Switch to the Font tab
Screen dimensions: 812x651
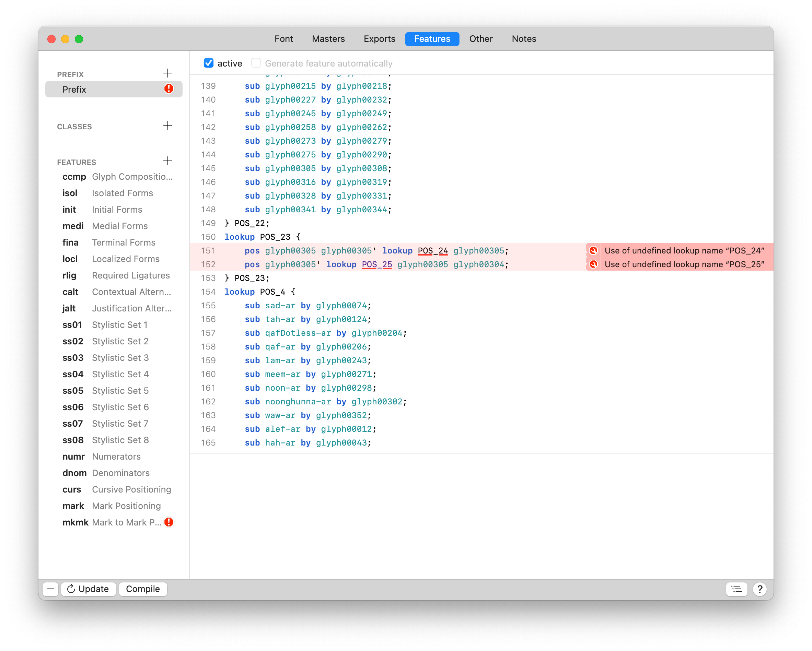[x=283, y=39]
